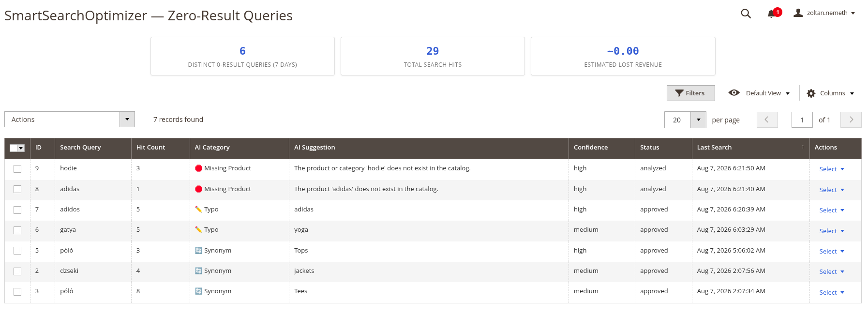Image resolution: width=868 pixels, height=315 pixels.
Task: Open Select action for adidas row
Action: (832, 190)
